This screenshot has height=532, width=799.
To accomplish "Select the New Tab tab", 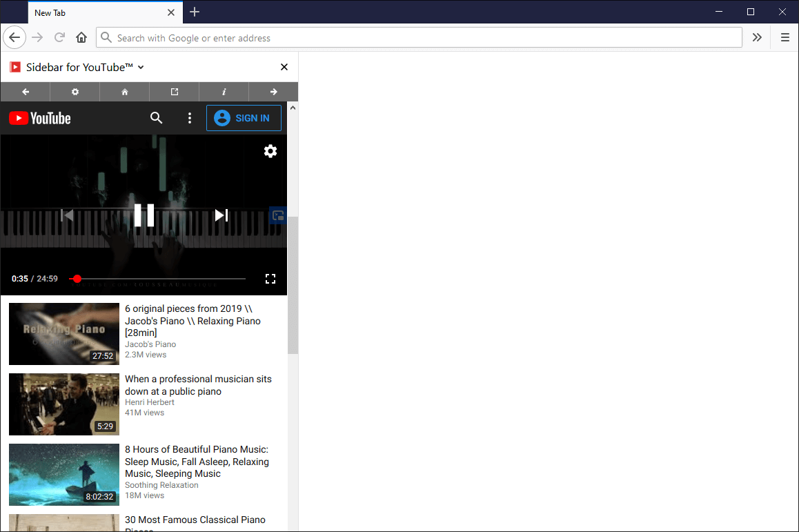I will 105,12.
